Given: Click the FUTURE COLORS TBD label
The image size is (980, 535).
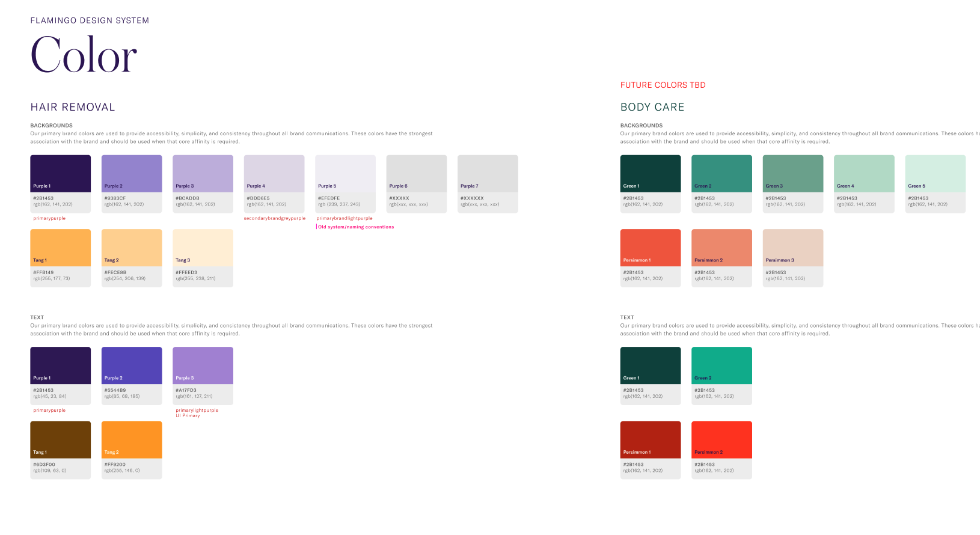Looking at the screenshot, I should click(x=663, y=85).
